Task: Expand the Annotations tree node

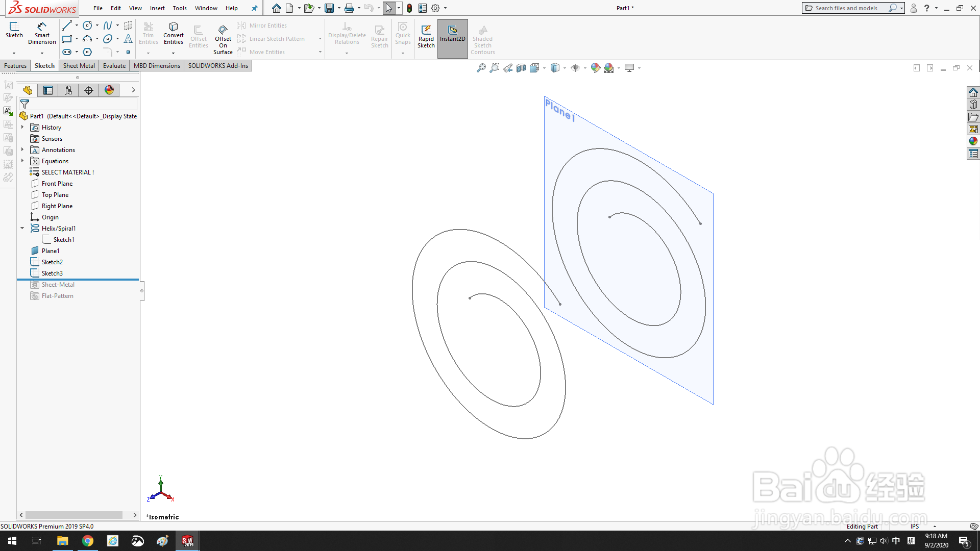Action: (x=22, y=149)
